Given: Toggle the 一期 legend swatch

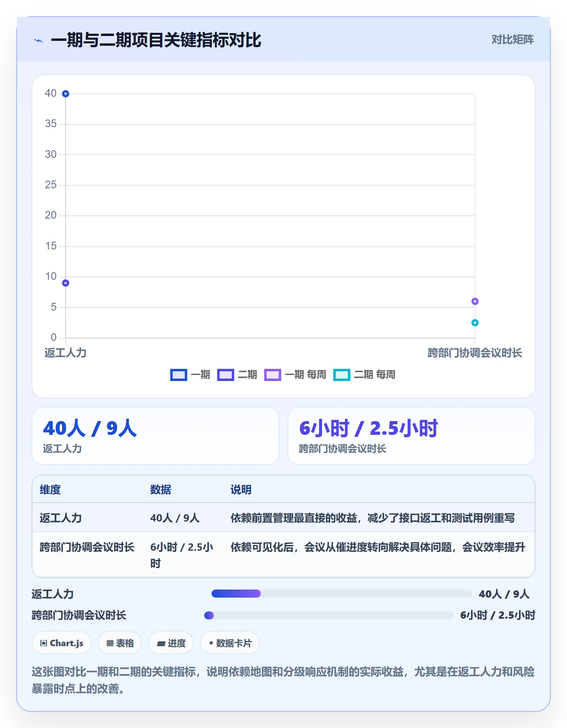Looking at the screenshot, I should point(179,375).
